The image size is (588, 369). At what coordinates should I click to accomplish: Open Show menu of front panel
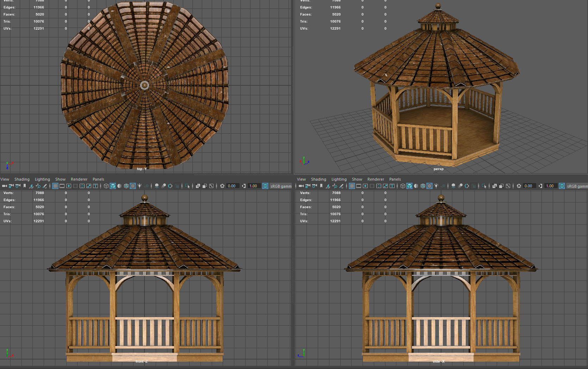[60, 179]
